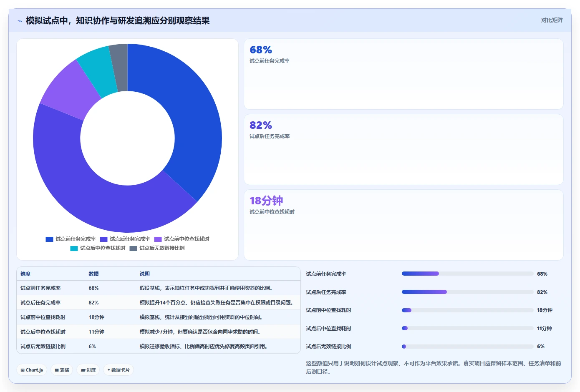
Task: Click the 对比矩阵 label in header
Action: tap(552, 20)
